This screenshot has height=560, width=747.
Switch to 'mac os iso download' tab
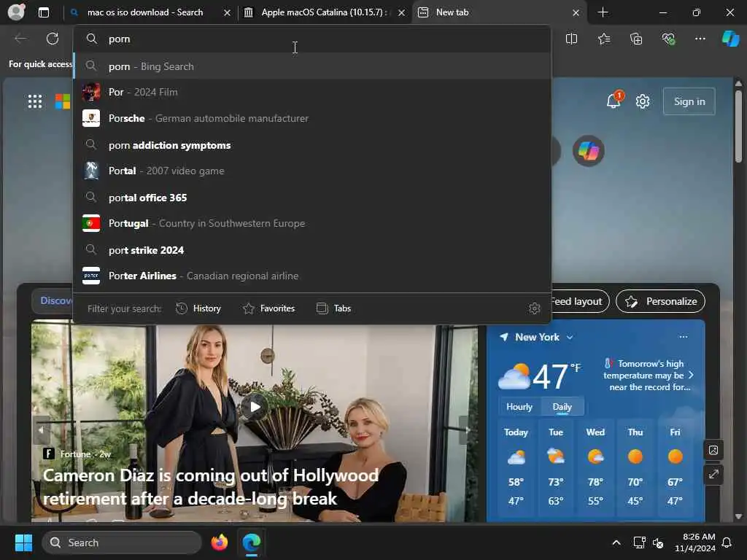tap(145, 12)
